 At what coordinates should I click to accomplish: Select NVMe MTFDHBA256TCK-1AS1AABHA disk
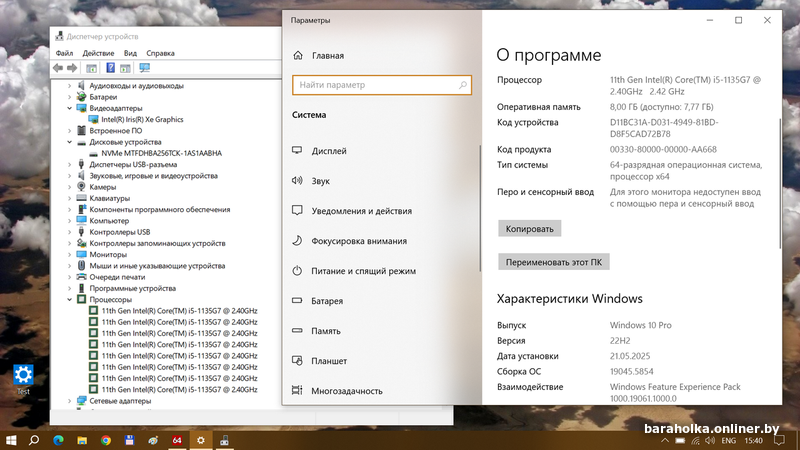point(161,153)
